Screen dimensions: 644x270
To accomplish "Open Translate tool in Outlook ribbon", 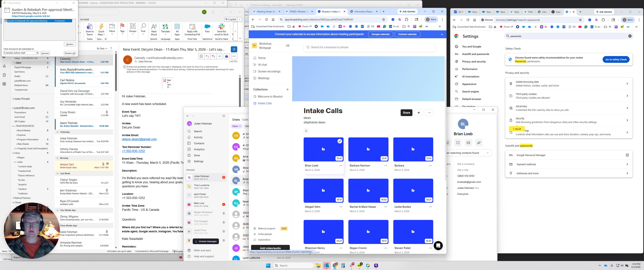I will point(165,30).
